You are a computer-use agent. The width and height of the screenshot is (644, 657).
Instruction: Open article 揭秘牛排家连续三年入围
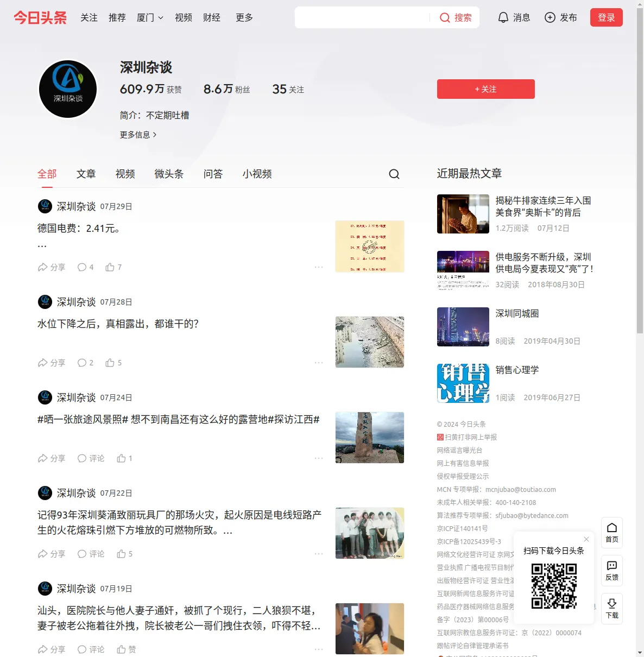[x=543, y=206]
